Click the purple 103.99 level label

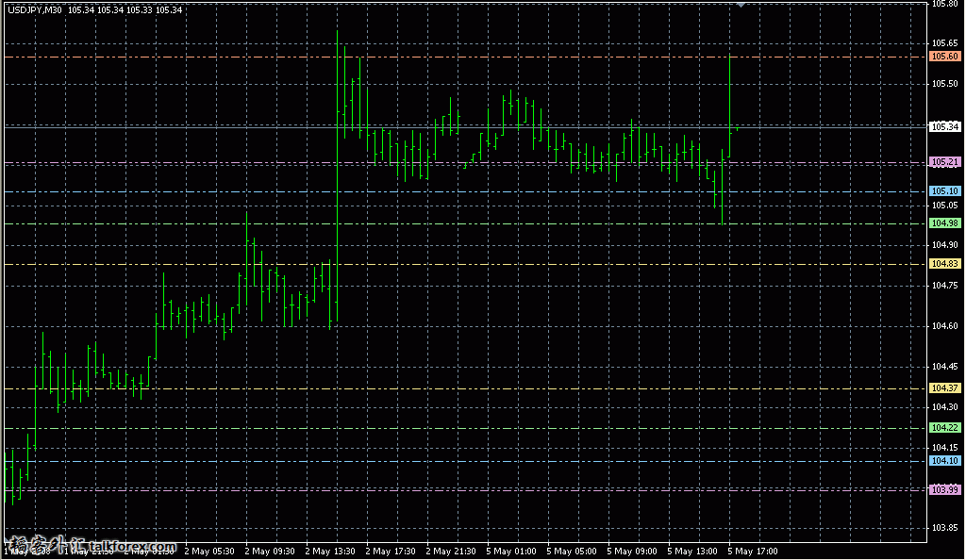pyautogui.click(x=944, y=490)
